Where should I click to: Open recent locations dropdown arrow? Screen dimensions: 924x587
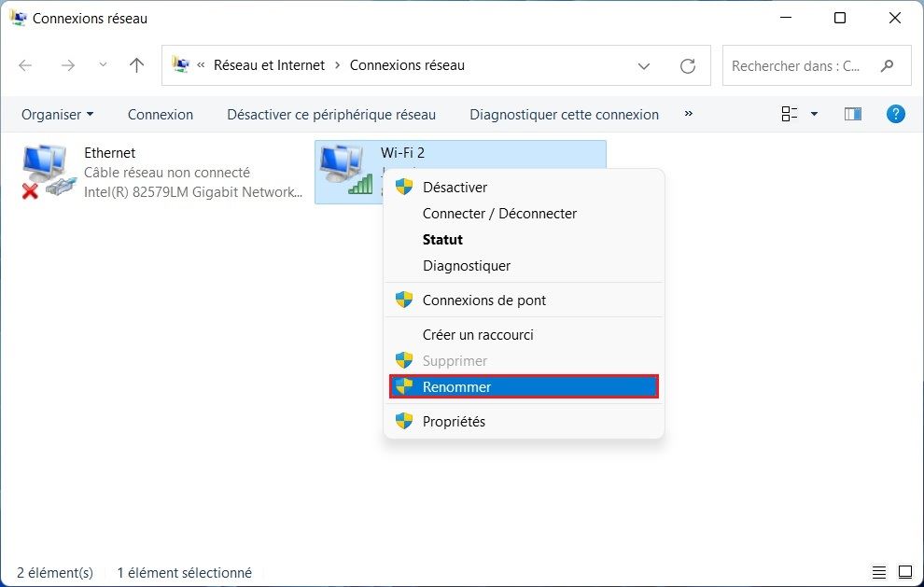[x=103, y=65]
